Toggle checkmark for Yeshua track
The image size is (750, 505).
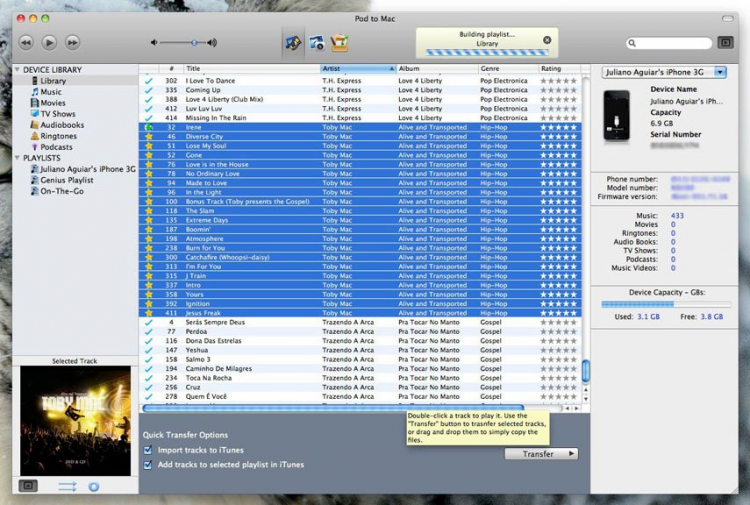coord(149,350)
